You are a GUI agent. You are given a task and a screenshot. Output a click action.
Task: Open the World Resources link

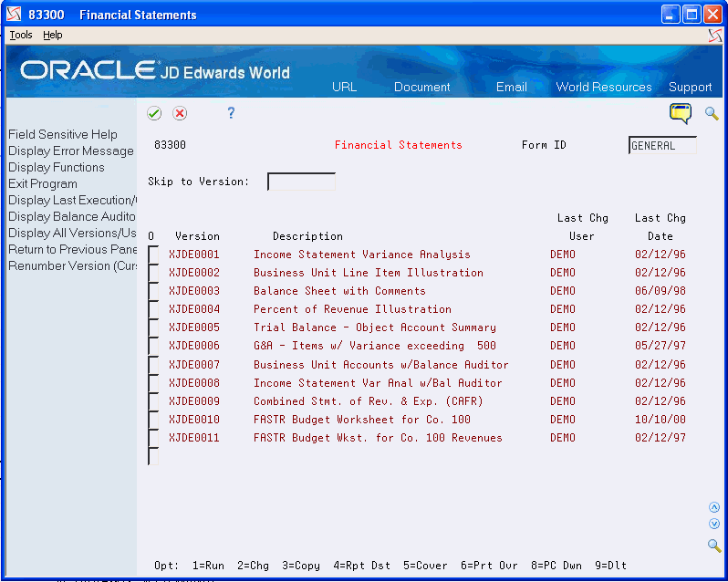(x=604, y=87)
